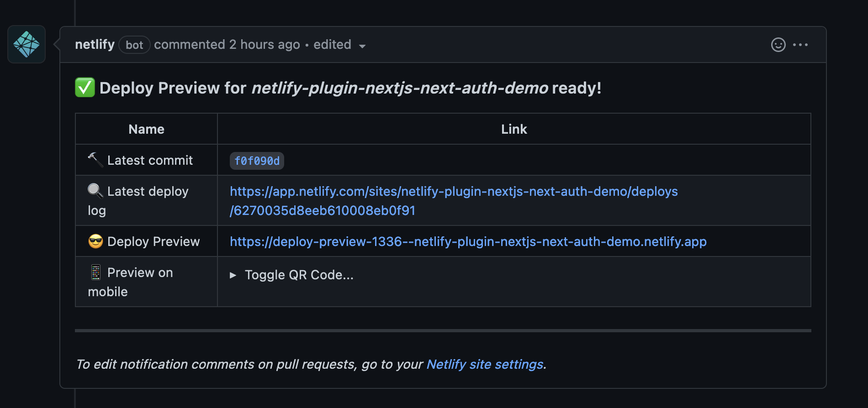Click the phone emoji beside Preview on mobile
The height and width of the screenshot is (408, 868).
point(95,272)
